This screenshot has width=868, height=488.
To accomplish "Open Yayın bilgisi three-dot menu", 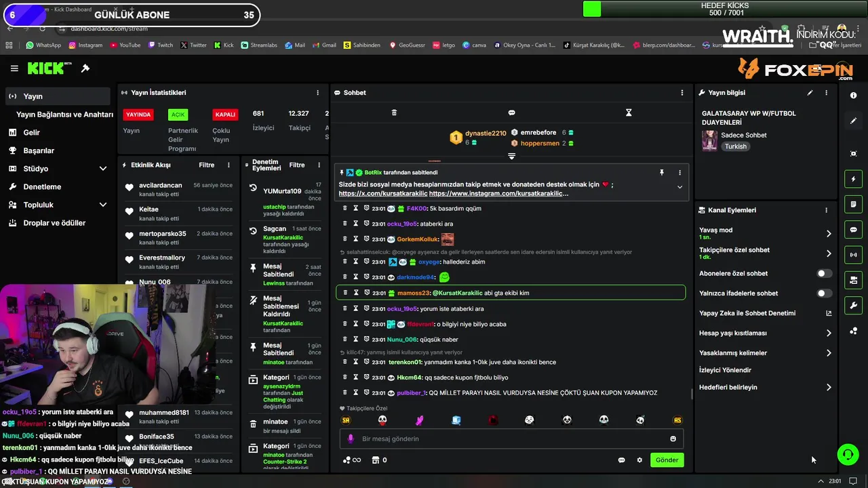I will point(826,93).
